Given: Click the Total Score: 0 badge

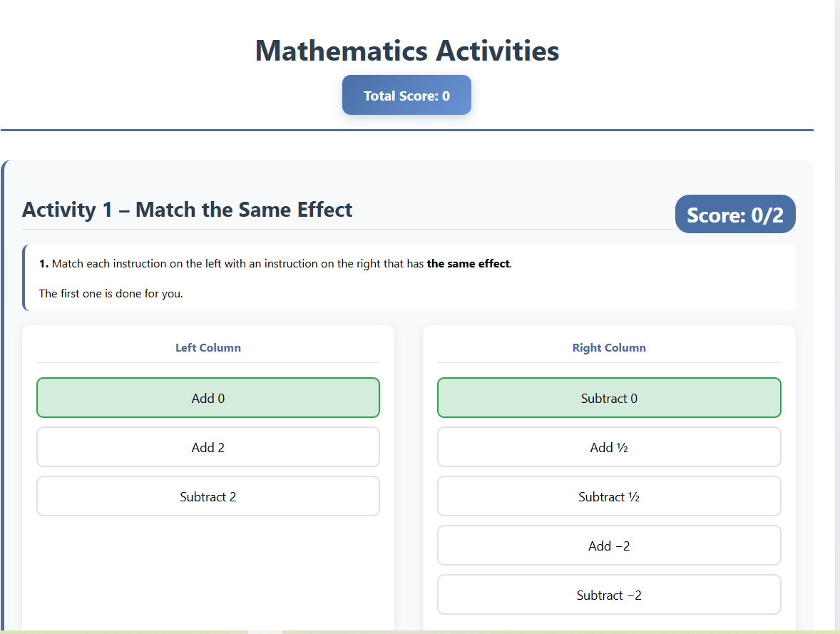Looking at the screenshot, I should pos(406,96).
